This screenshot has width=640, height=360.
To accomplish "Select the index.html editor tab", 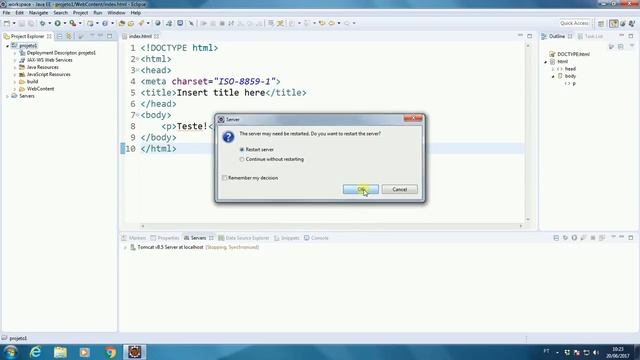I will (140, 36).
